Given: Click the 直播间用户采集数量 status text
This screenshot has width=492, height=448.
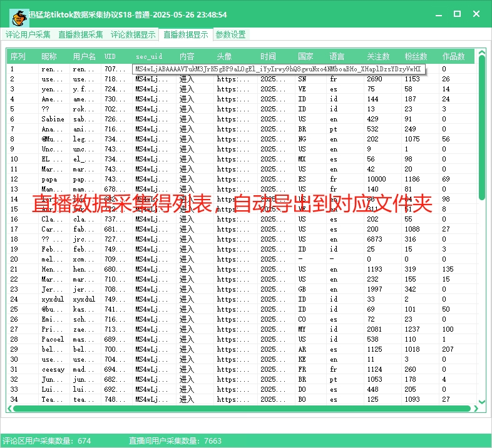Looking at the screenshot, I should click(x=175, y=440).
